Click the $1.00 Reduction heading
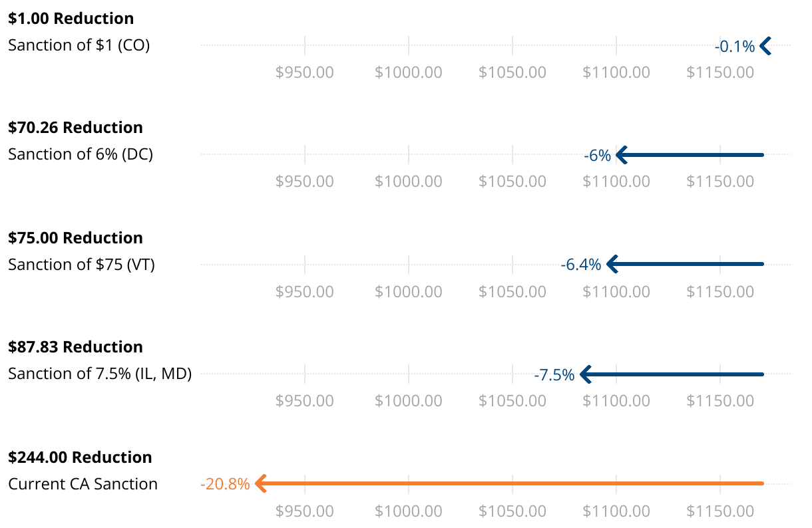812x528 pixels. click(71, 19)
